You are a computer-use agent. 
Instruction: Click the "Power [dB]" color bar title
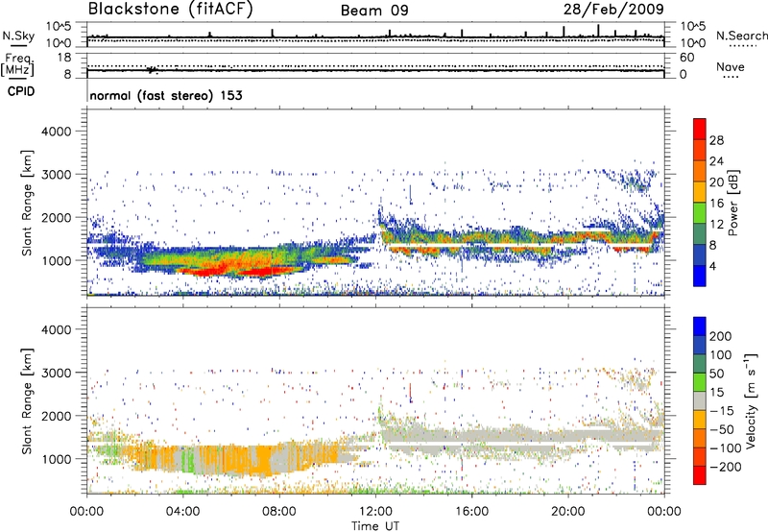click(x=732, y=203)
